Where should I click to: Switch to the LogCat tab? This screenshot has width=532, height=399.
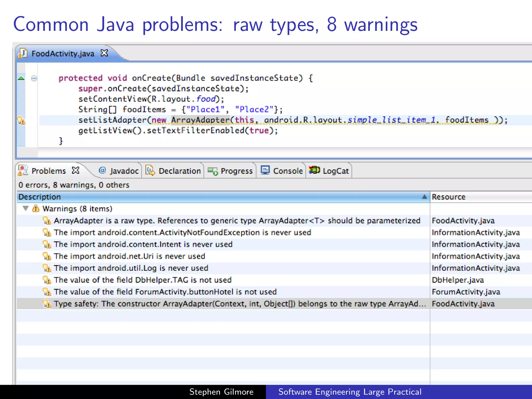pos(329,171)
